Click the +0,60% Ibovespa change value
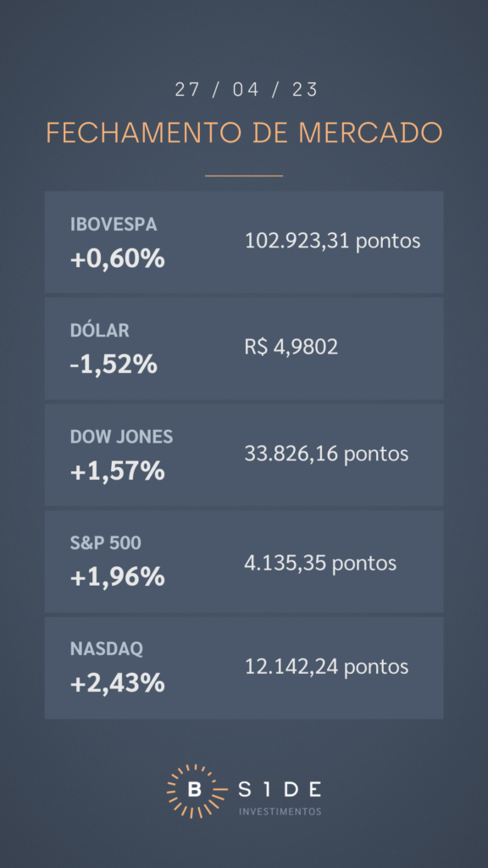The image size is (488, 868). 117,259
